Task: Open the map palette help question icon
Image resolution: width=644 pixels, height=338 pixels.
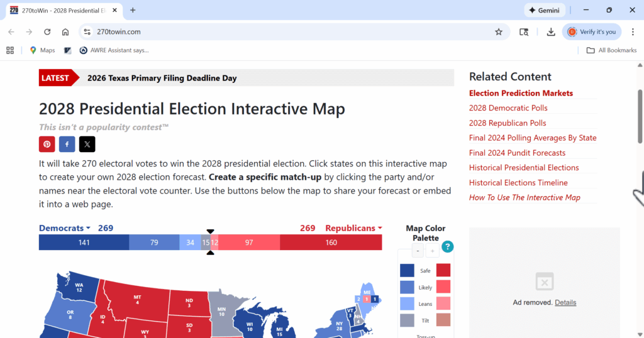Action: click(447, 247)
